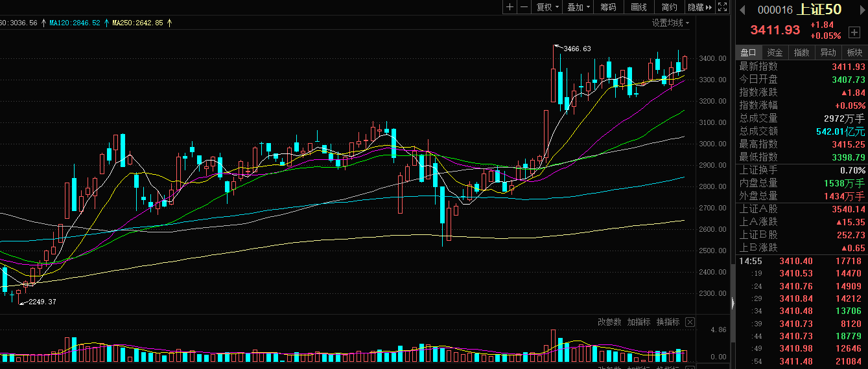The image size is (868, 369).
Task: Switch to the 资金 tab
Action: point(775,52)
